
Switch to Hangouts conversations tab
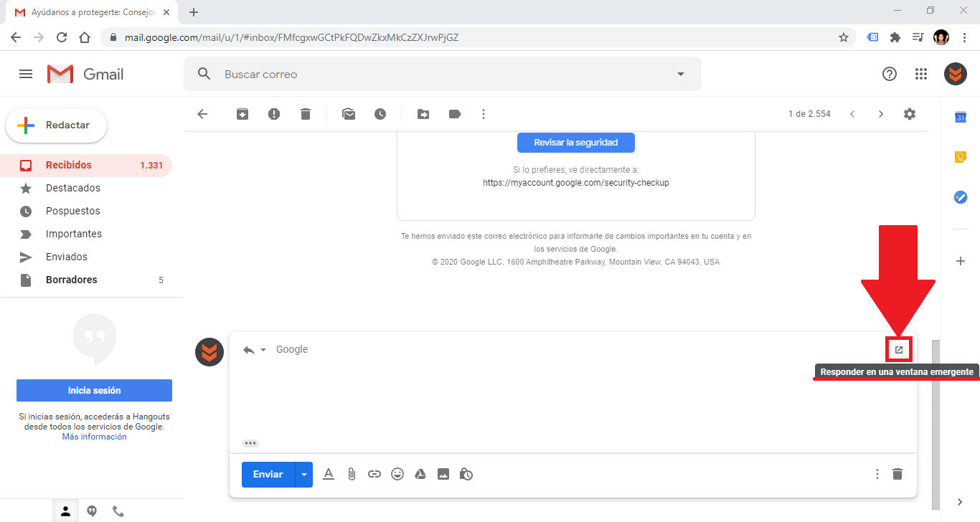pos(92,511)
